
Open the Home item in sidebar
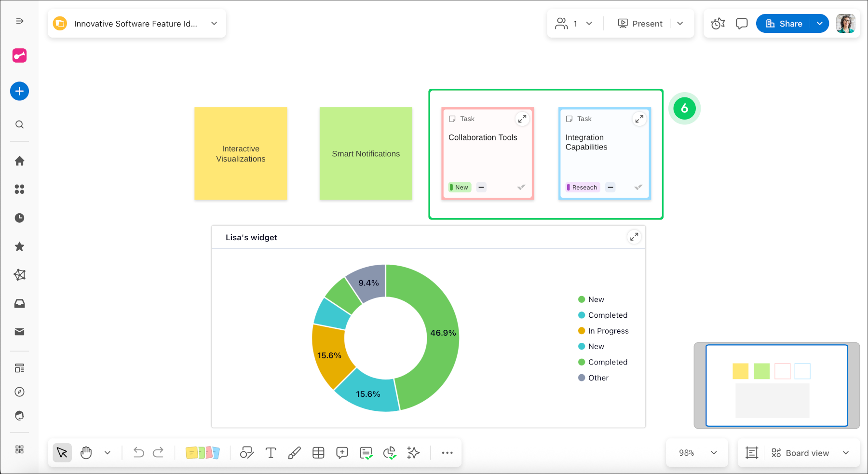(19, 161)
